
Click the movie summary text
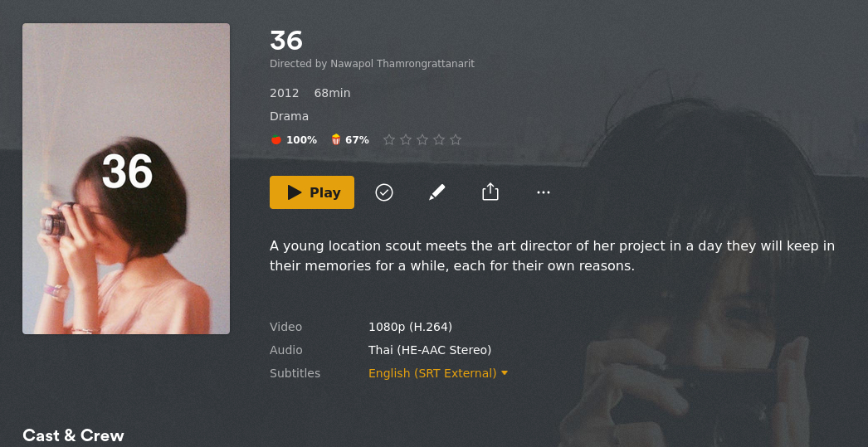552,255
